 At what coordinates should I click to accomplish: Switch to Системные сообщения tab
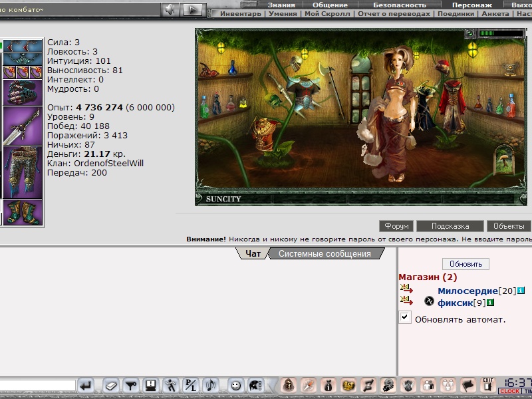[x=325, y=253]
